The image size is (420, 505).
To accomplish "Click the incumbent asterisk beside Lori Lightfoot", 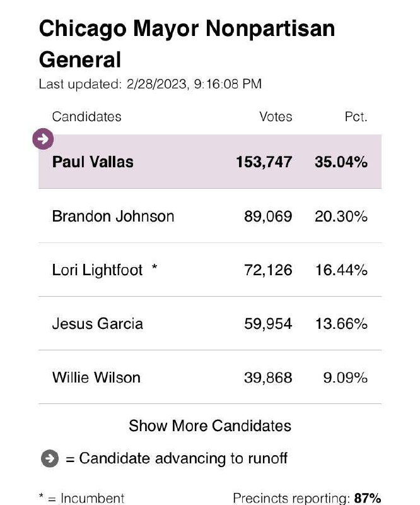I will [x=155, y=270].
